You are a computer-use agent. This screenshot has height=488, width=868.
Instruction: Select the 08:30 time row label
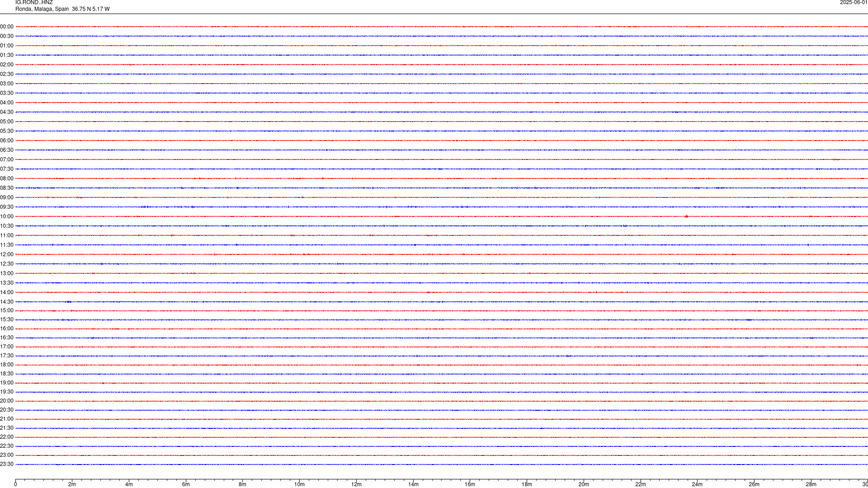coord(7,188)
